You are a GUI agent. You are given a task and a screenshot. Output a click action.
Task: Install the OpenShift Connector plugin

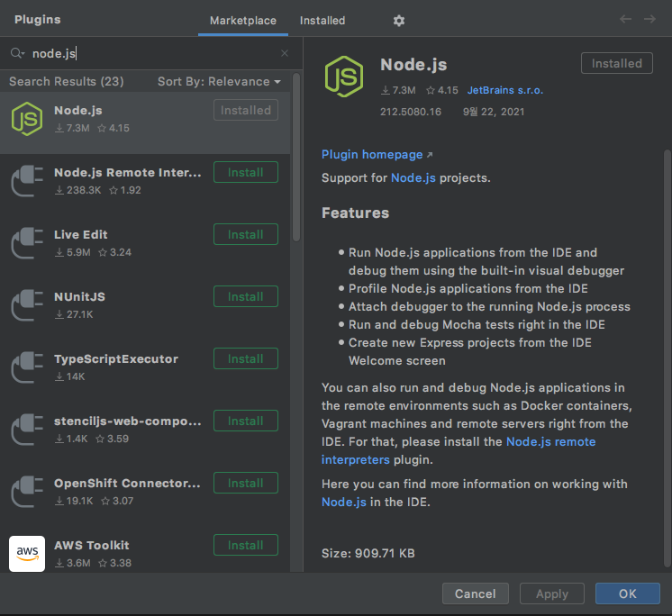pos(246,483)
